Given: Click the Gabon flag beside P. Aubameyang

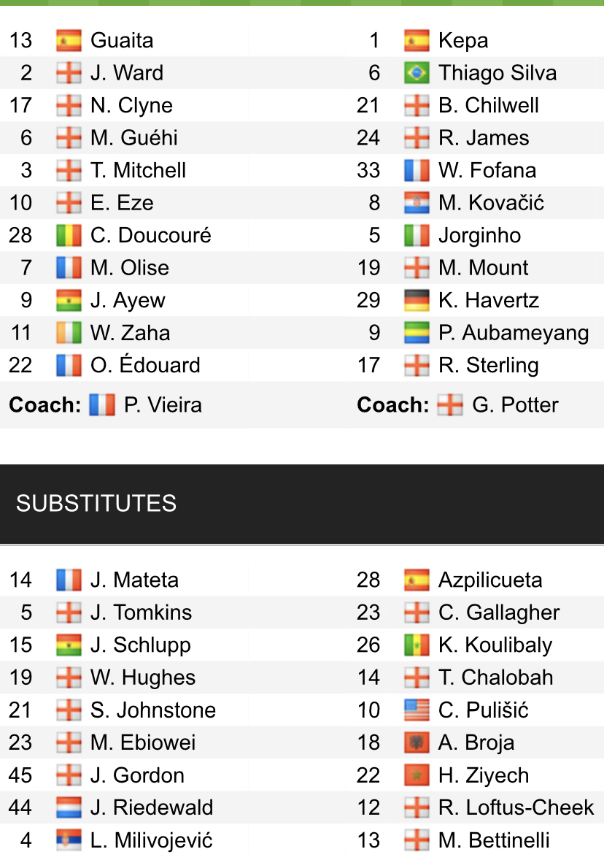Looking at the screenshot, I should [x=417, y=333].
